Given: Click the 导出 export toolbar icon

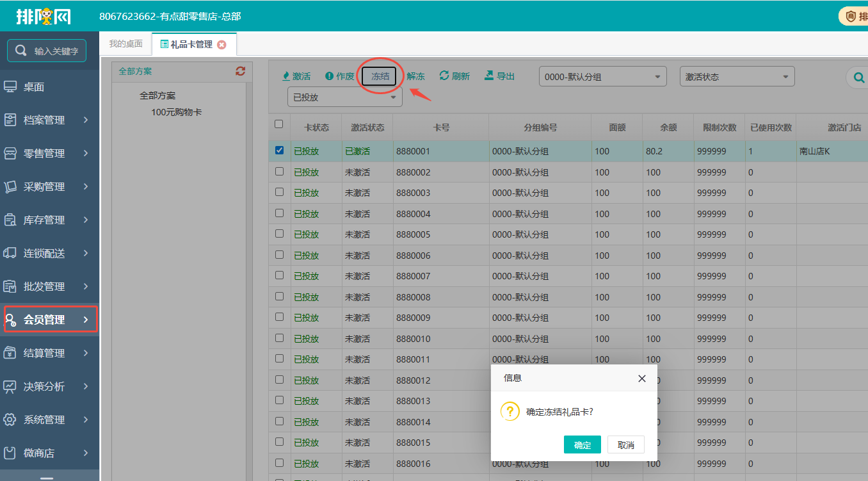Looking at the screenshot, I should (x=489, y=76).
